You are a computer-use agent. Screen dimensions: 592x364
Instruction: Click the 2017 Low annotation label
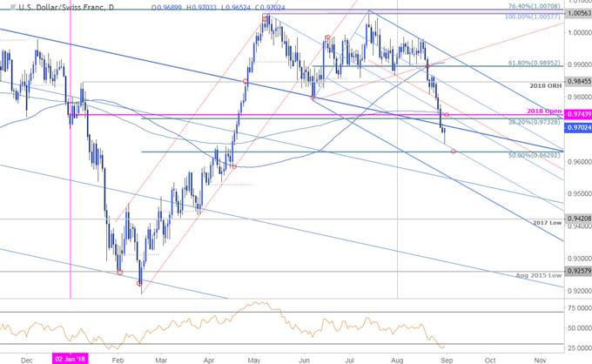point(548,223)
